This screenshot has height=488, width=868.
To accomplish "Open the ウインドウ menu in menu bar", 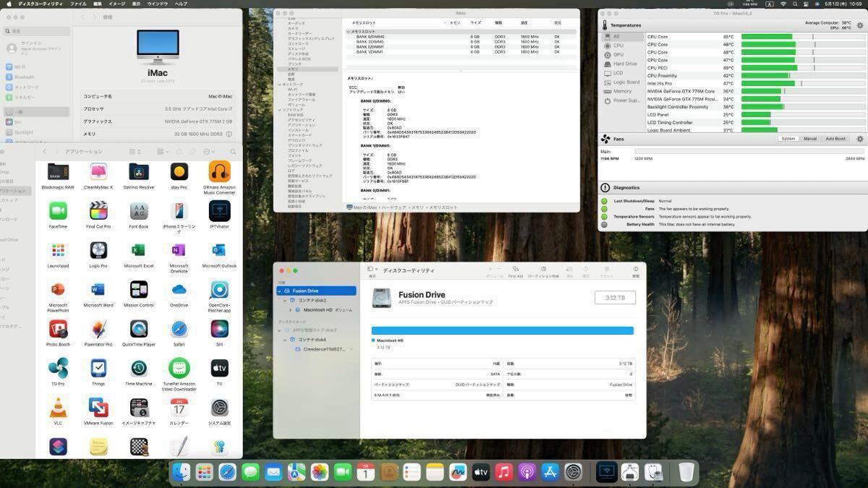I will click(x=158, y=4).
